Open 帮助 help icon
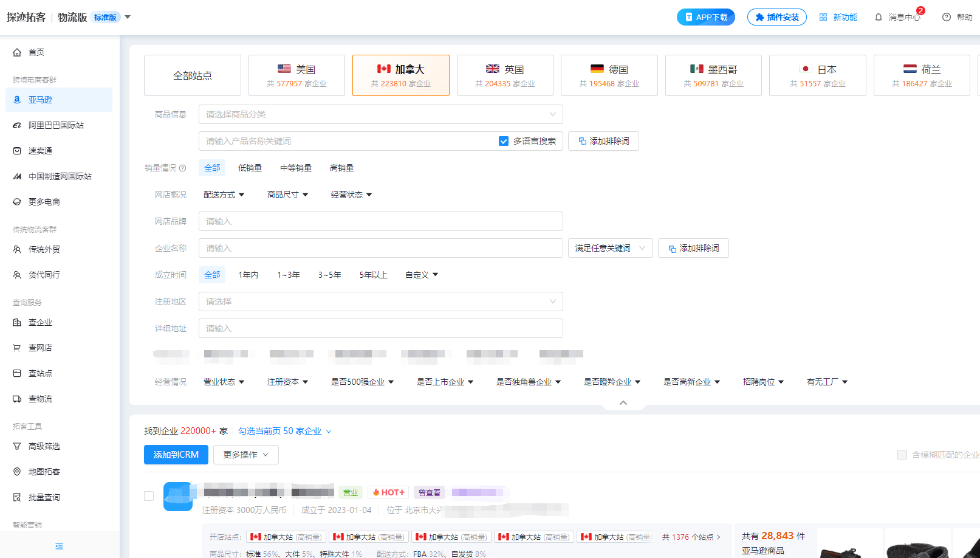 [x=947, y=17]
